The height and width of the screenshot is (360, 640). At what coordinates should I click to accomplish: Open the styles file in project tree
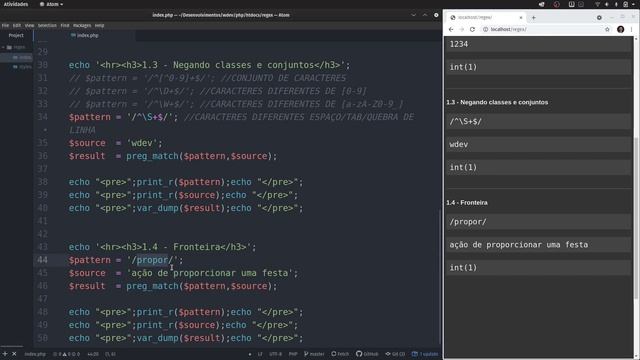click(x=22, y=67)
